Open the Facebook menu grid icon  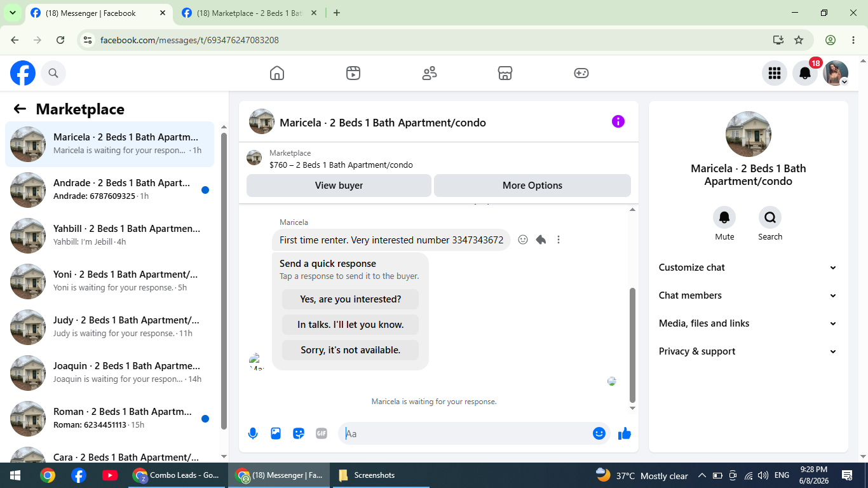pyautogui.click(x=775, y=73)
